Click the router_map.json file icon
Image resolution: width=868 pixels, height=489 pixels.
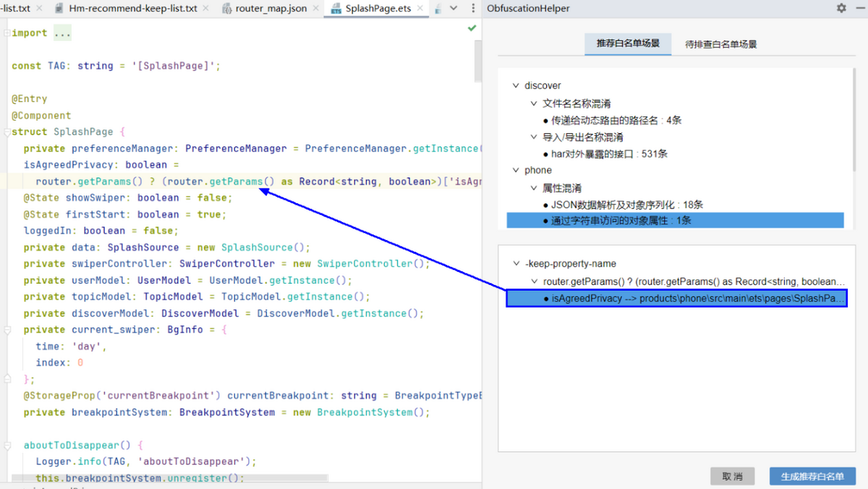pos(226,9)
